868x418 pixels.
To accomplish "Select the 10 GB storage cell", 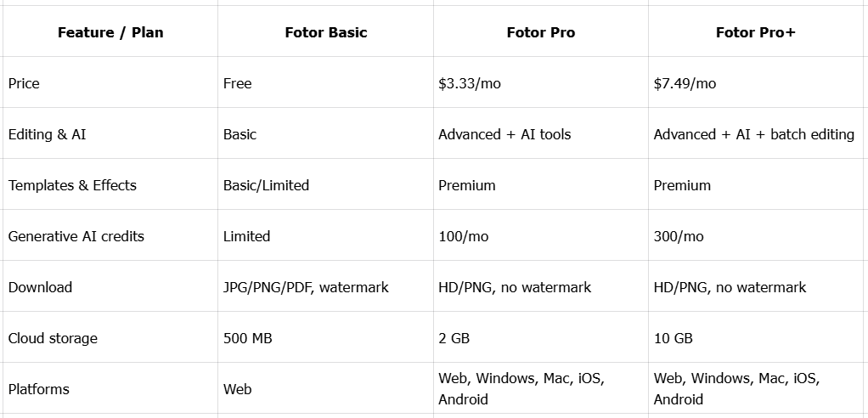I will point(673,338).
